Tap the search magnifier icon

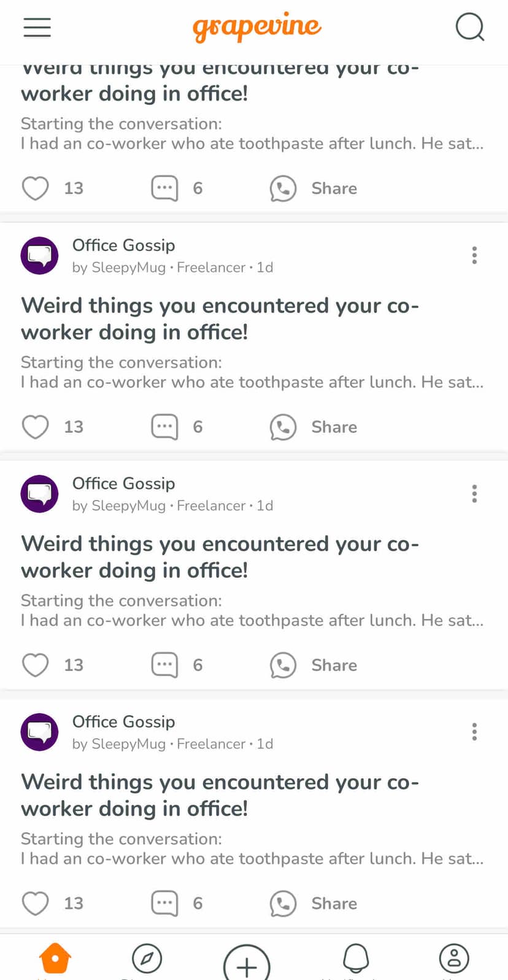click(470, 28)
